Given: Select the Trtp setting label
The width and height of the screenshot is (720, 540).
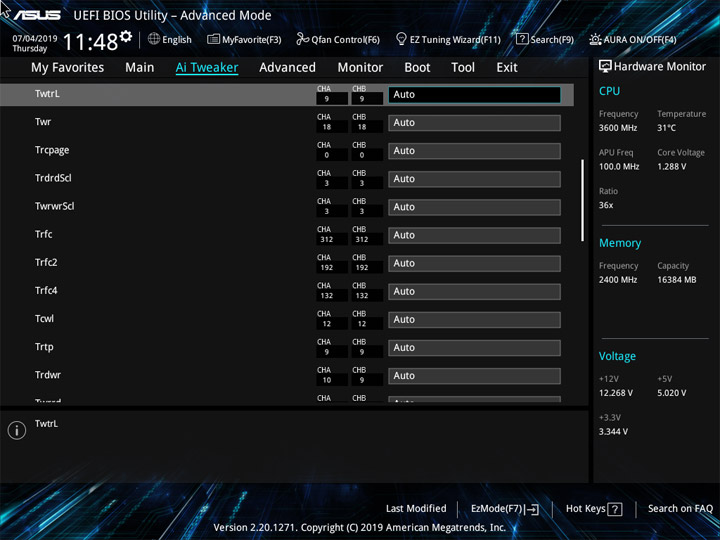Looking at the screenshot, I should (44, 347).
